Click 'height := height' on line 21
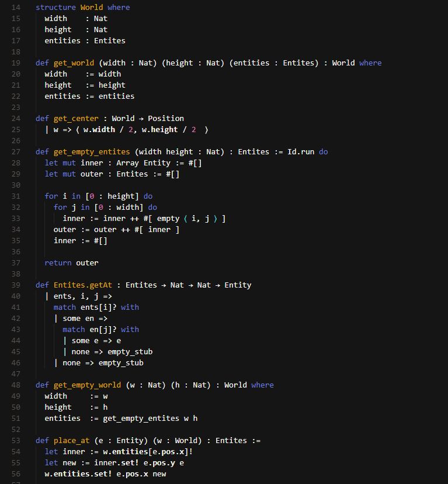This screenshot has height=484, width=448. click(x=85, y=85)
